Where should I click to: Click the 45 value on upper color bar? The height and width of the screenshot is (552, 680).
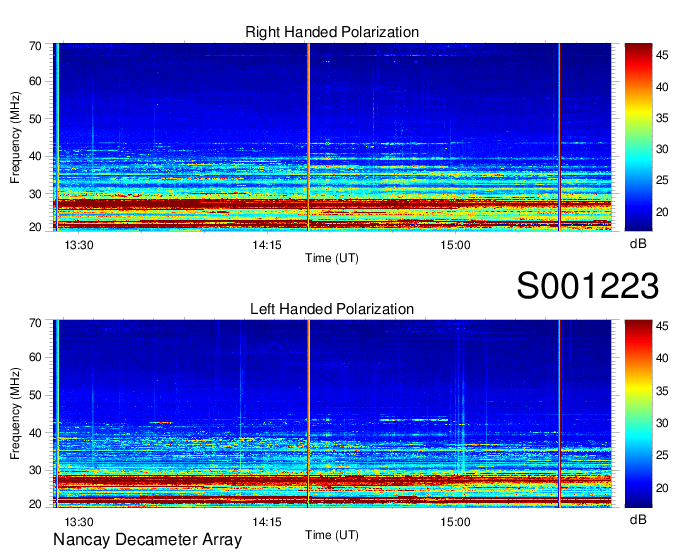pos(662,55)
